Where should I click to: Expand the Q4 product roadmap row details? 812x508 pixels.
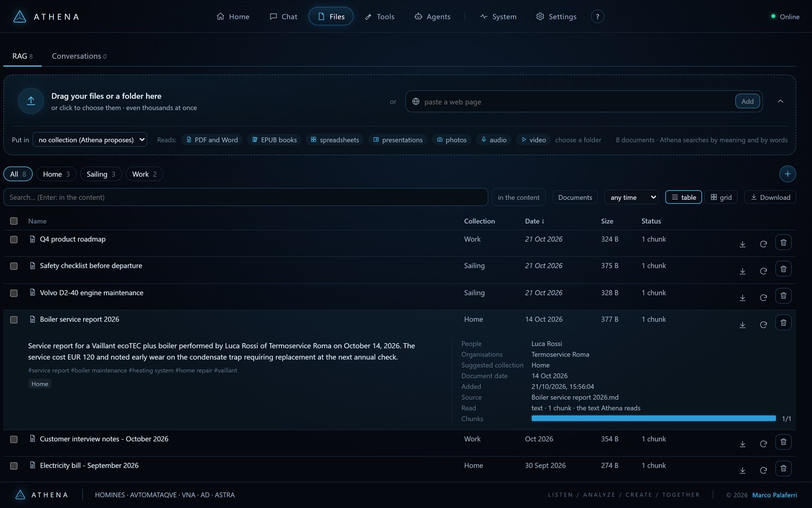(73, 239)
